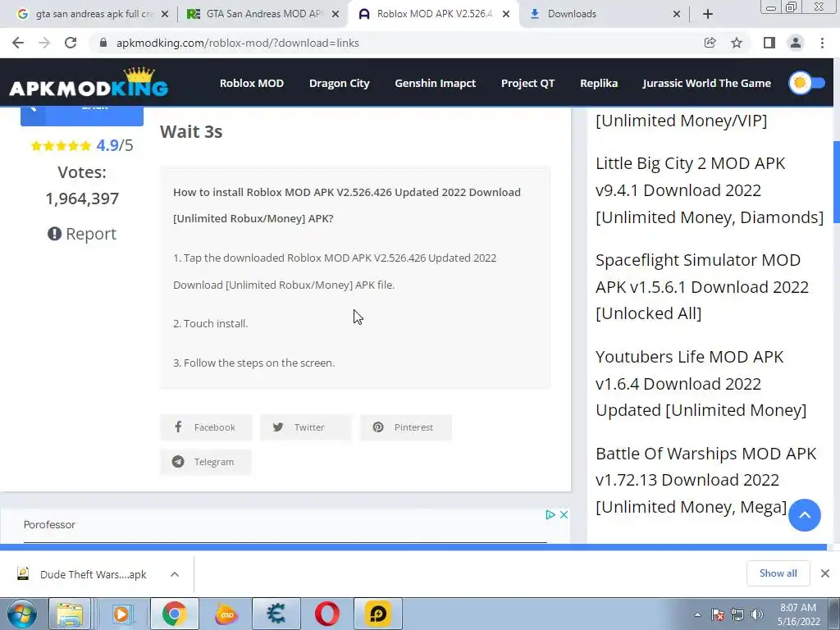The image size is (840, 630).
Task: Go back to the previous page
Action: (x=18, y=43)
